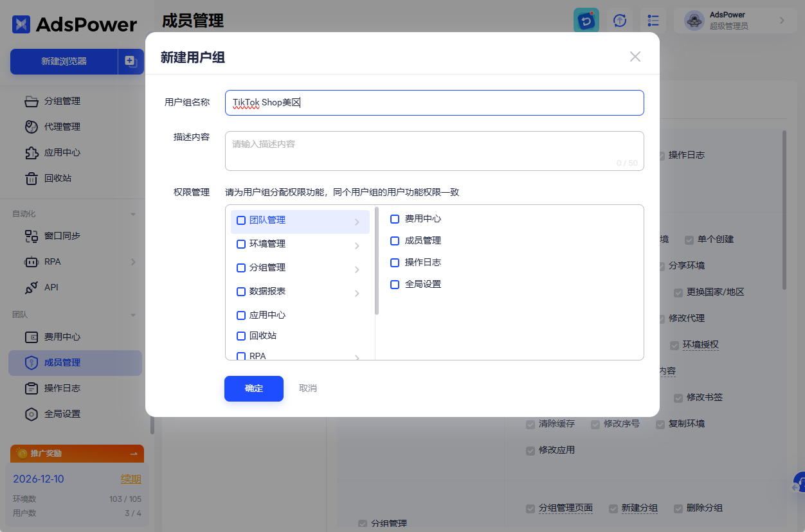Enable the 成员管理 checkbox in right panel
Screen dimensions: 805x532
coord(395,241)
